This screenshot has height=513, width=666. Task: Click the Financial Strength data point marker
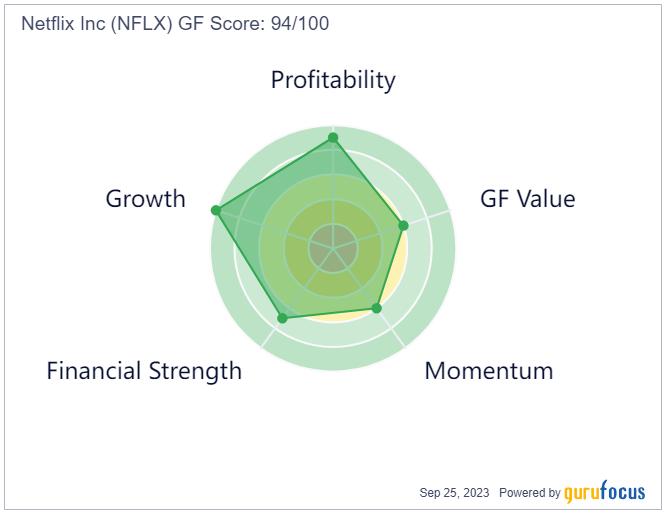click(282, 318)
